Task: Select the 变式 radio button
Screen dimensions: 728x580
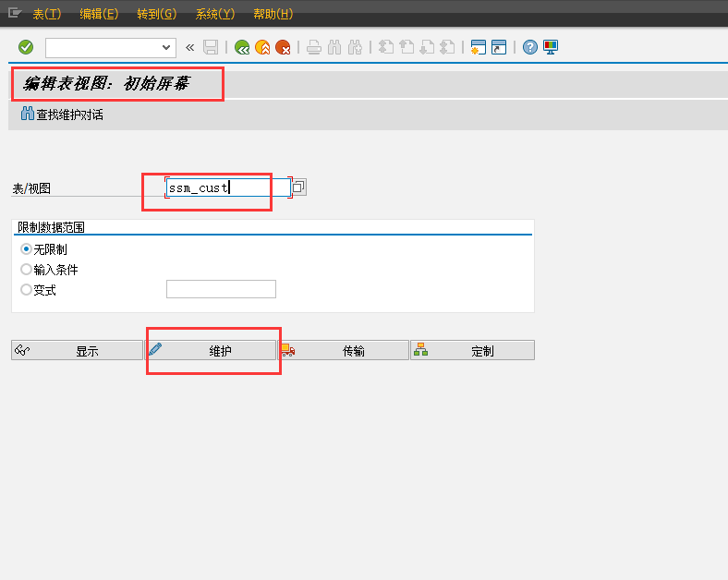Action: [x=26, y=289]
